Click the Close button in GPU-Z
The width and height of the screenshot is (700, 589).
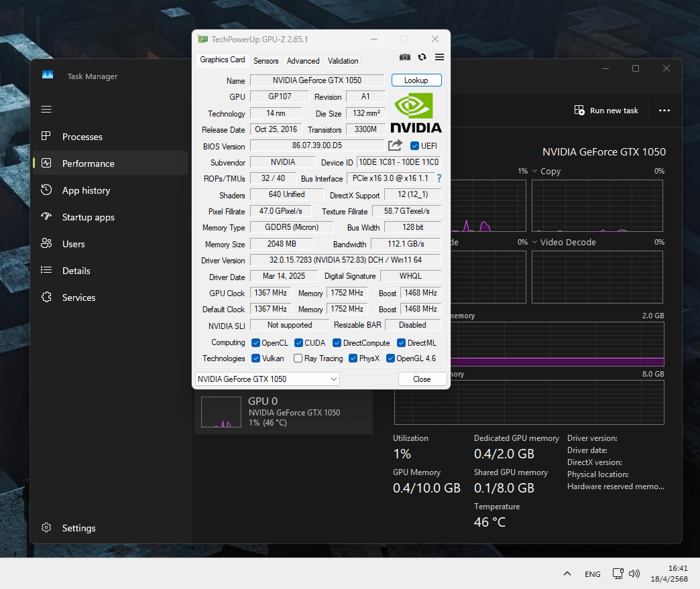[422, 379]
